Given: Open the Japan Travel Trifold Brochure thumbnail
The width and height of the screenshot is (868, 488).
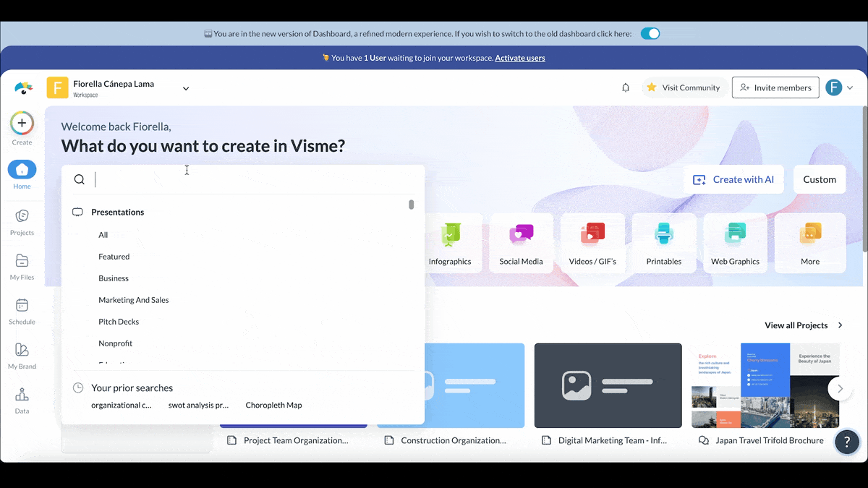Looking at the screenshot, I should [x=765, y=385].
